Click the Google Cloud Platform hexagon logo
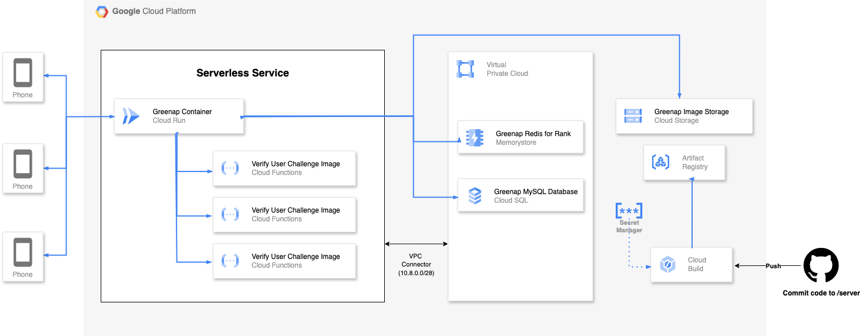 [x=102, y=12]
